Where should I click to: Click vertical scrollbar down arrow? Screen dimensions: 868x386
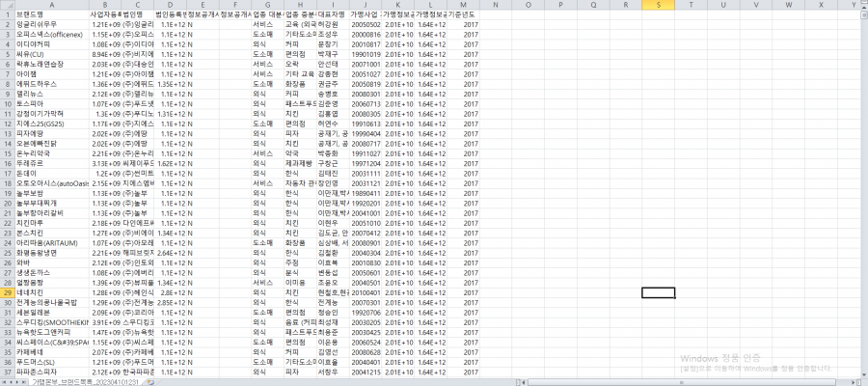pos(863,374)
